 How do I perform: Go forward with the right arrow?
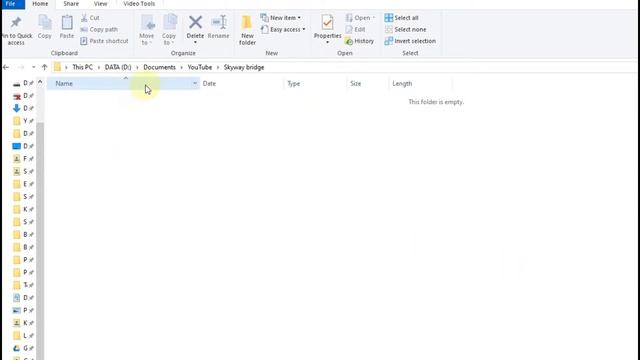click(21, 67)
